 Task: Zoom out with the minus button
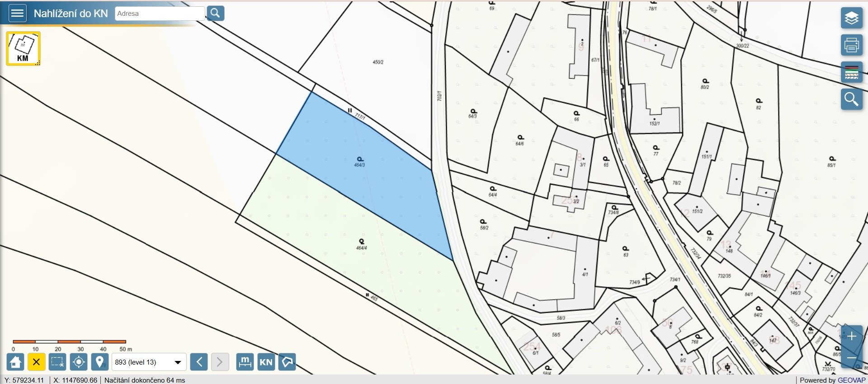click(852, 358)
